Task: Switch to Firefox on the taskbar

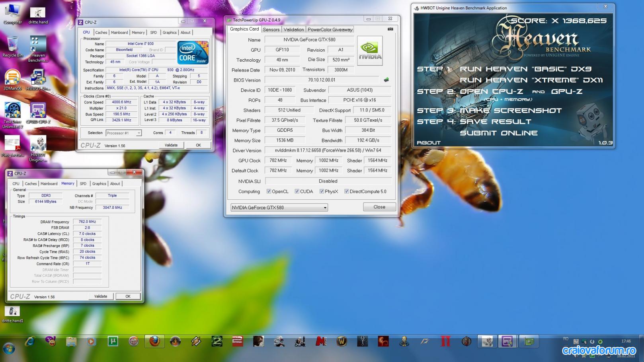Action: 154,341
